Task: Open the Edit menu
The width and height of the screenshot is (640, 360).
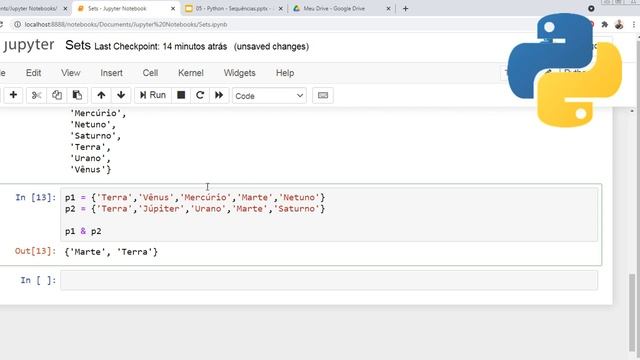Action: tap(33, 73)
